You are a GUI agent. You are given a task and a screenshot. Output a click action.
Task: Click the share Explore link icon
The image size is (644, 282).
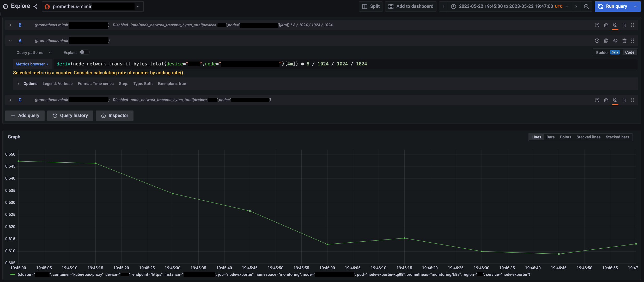(35, 6)
